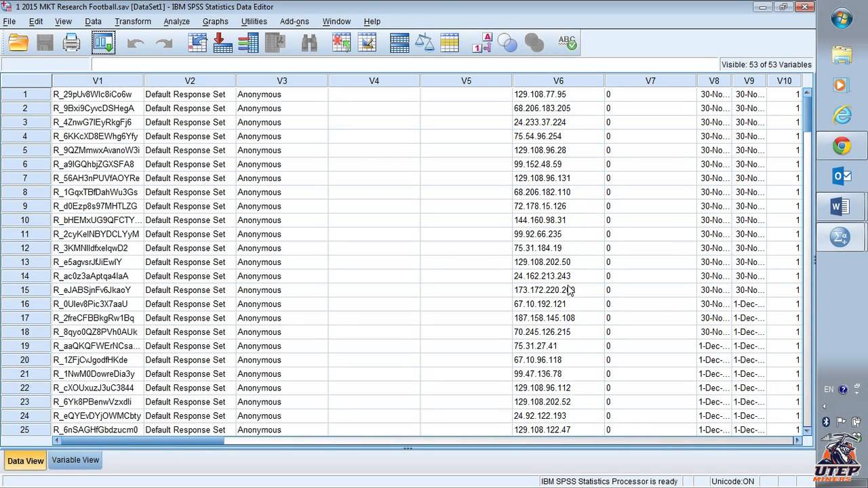Click the Split file icon
The image size is (868, 488).
(x=399, y=43)
